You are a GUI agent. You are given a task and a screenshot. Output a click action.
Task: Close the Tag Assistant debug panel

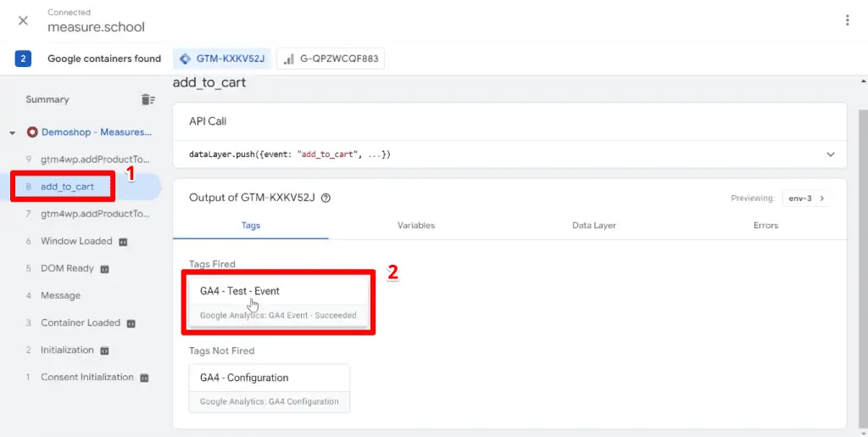point(23,20)
